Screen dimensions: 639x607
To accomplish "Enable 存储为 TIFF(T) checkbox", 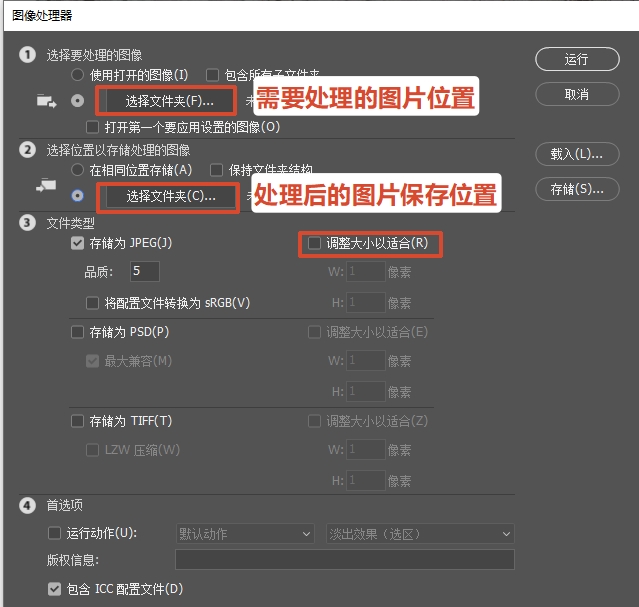I will click(77, 421).
